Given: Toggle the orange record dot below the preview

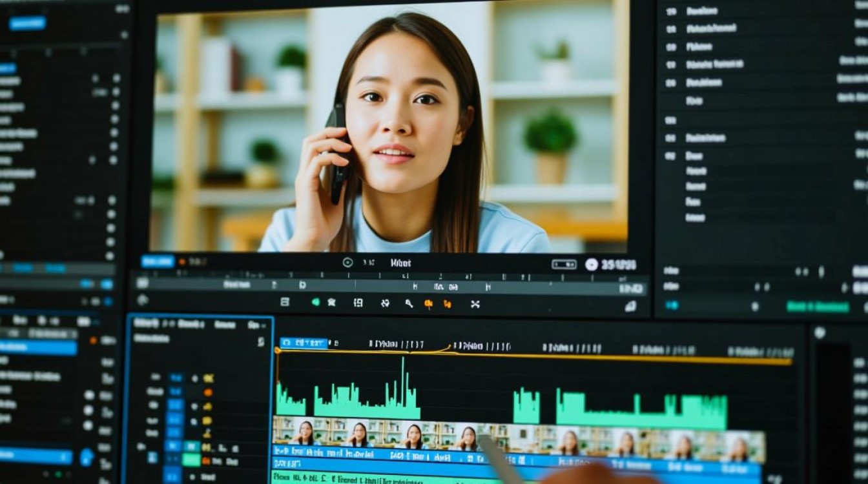Looking at the screenshot, I should pos(181,262).
